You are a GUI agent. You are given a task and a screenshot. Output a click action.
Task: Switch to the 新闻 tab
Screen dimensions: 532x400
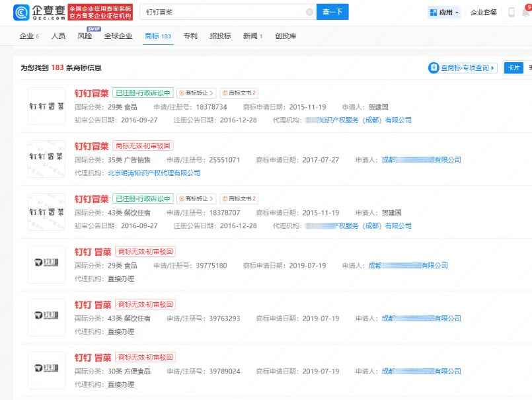[x=252, y=36]
